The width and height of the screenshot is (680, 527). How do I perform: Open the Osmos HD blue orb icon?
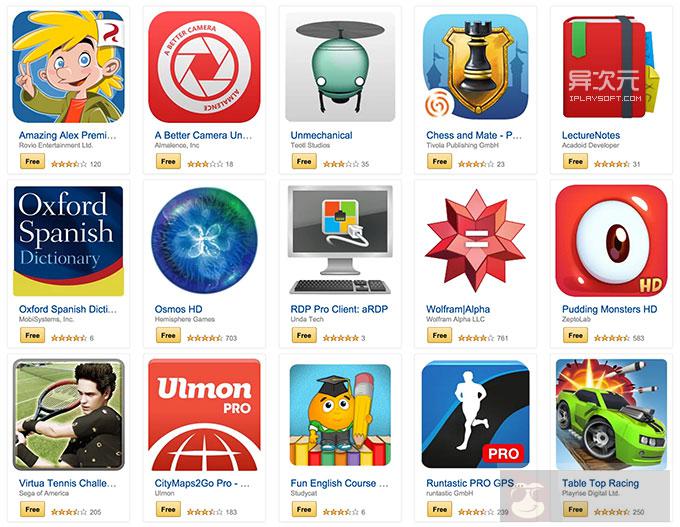click(204, 241)
